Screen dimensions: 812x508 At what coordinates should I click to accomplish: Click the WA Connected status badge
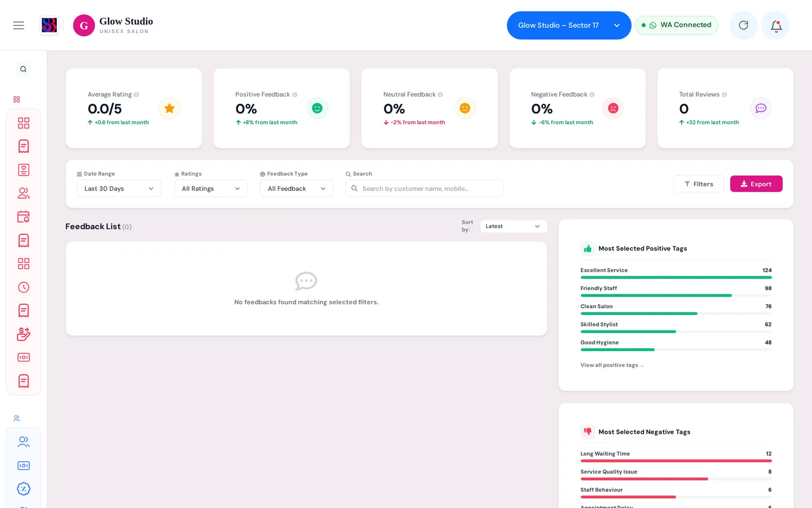[676, 25]
